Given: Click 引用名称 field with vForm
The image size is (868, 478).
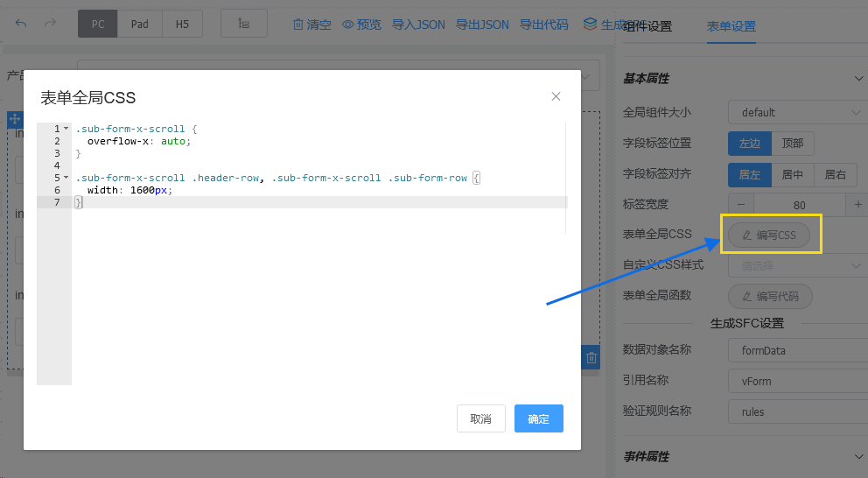Looking at the screenshot, I should click(x=798, y=381).
